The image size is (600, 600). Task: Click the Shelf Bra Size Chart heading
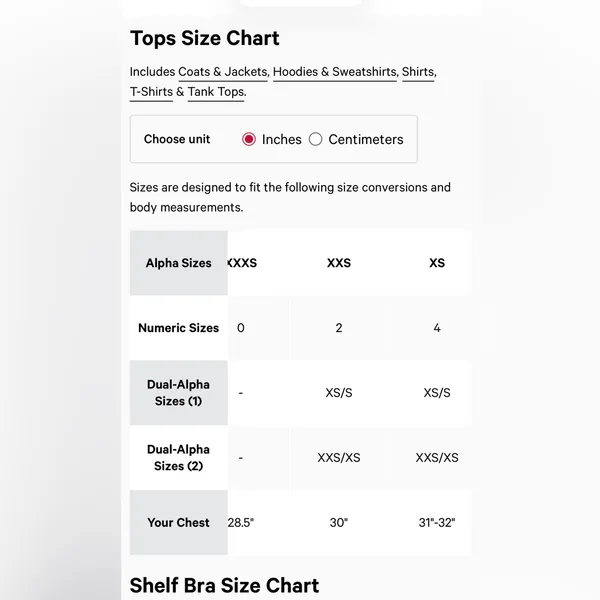(x=224, y=585)
